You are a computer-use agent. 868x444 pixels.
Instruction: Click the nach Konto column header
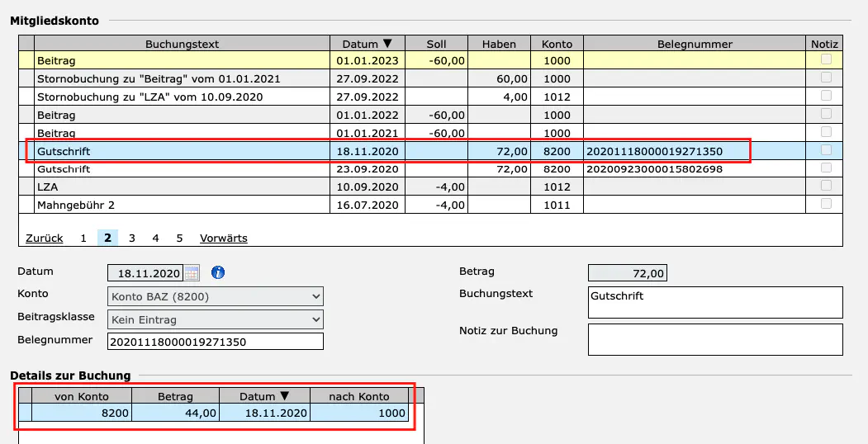coord(358,396)
